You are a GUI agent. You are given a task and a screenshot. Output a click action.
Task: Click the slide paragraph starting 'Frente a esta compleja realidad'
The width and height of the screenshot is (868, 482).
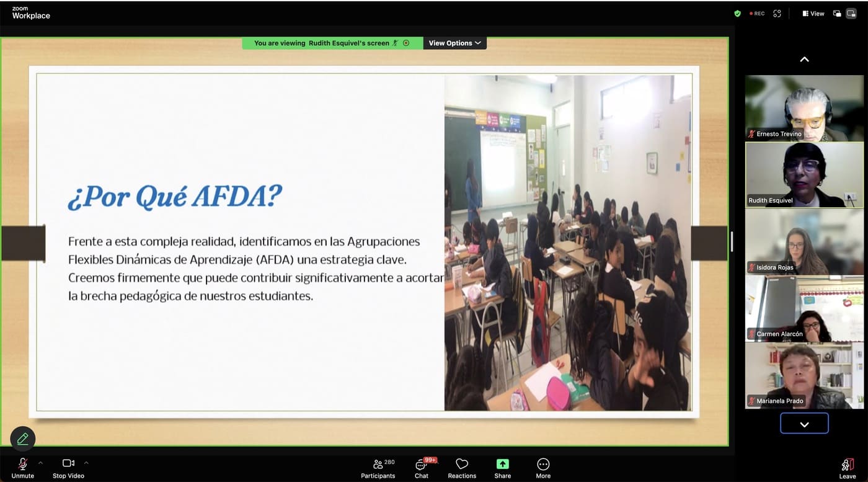pyautogui.click(x=256, y=269)
